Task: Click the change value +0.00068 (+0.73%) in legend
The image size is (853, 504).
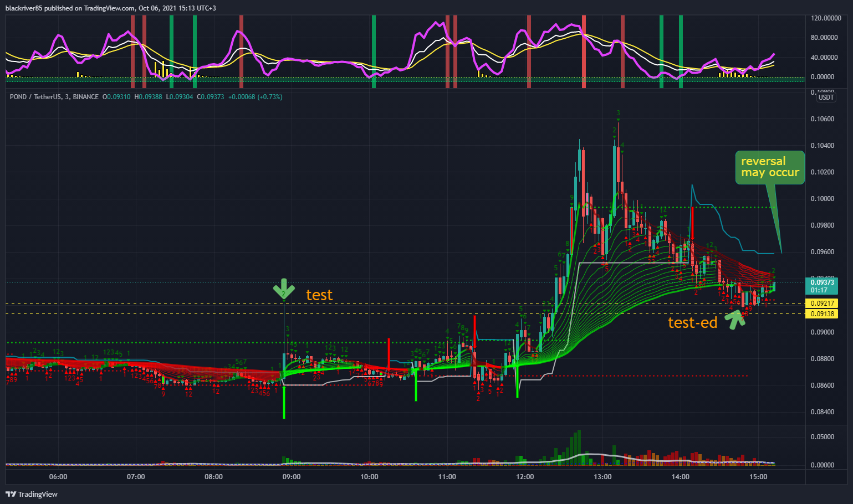Action: [255, 97]
